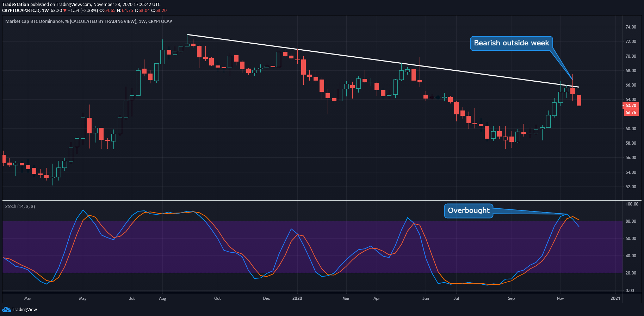Select the 'Bearish outside week' callout label

coord(512,43)
